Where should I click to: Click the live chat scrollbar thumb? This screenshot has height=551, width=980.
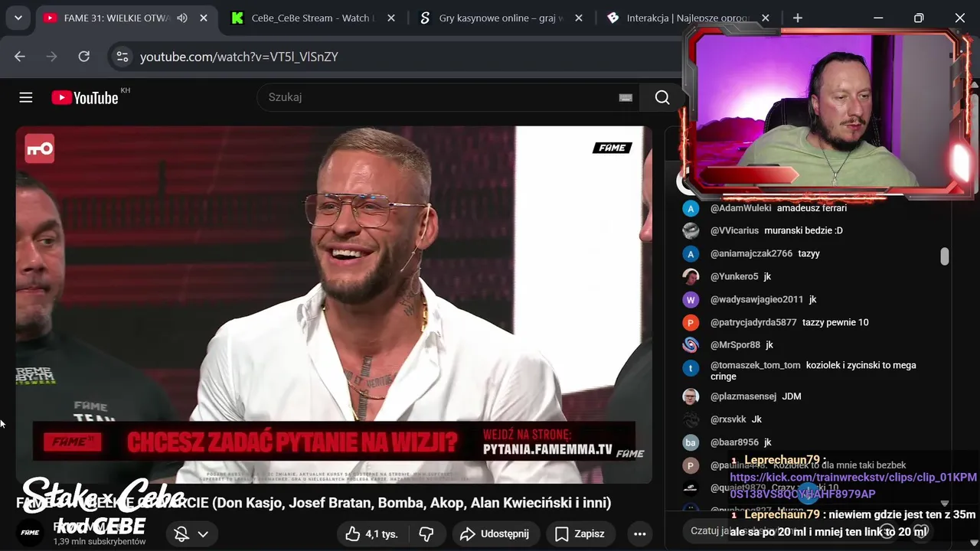(x=945, y=256)
